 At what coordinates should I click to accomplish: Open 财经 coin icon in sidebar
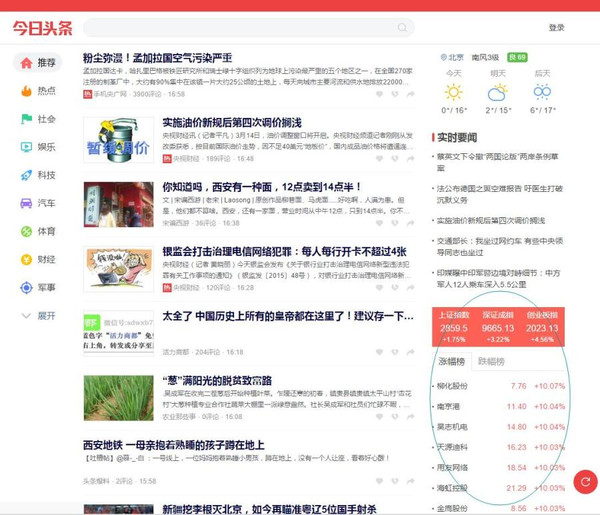tap(26, 259)
